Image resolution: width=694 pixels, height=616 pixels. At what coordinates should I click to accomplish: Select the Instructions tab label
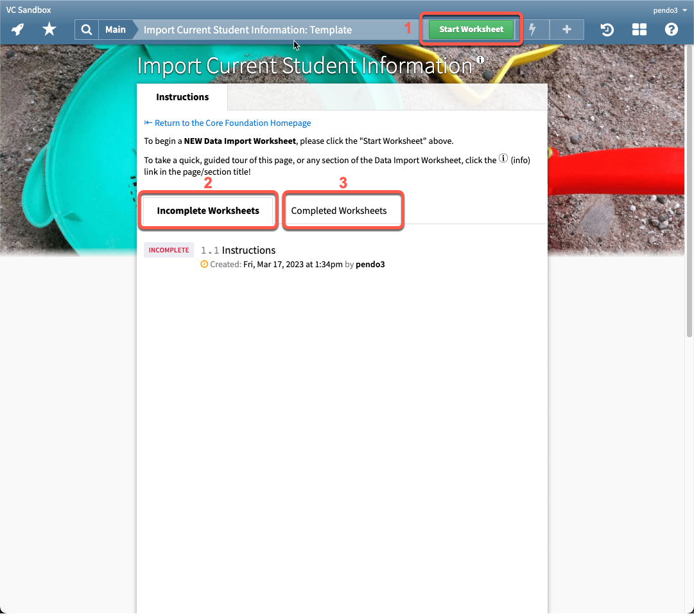coord(182,97)
